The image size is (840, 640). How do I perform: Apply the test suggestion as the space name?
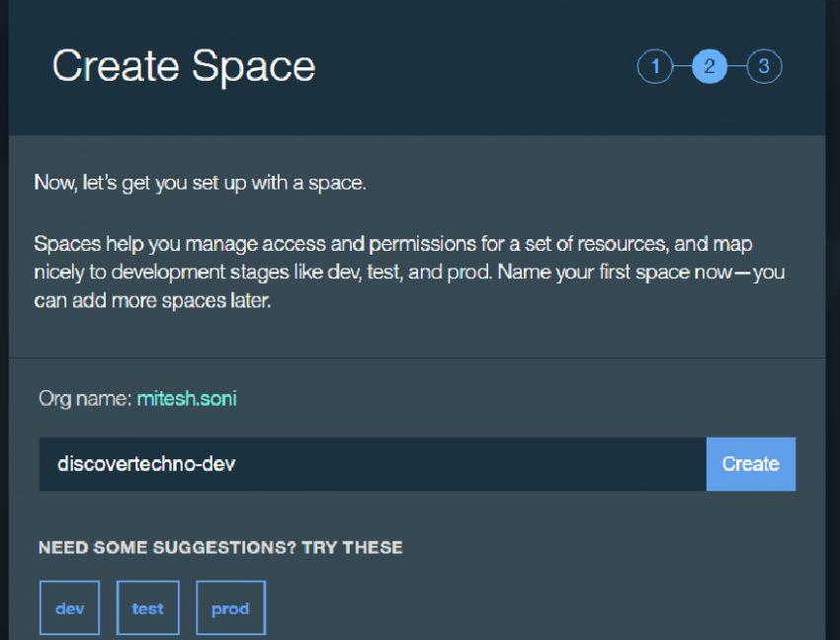148,607
